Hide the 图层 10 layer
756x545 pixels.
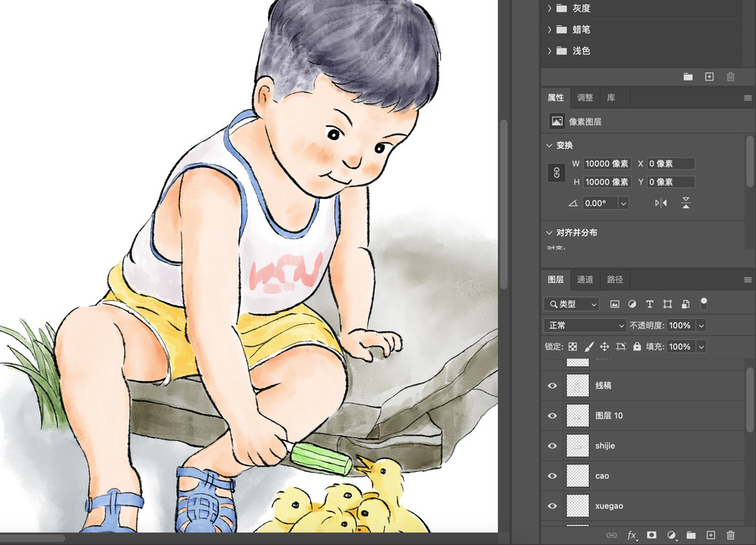coord(553,416)
